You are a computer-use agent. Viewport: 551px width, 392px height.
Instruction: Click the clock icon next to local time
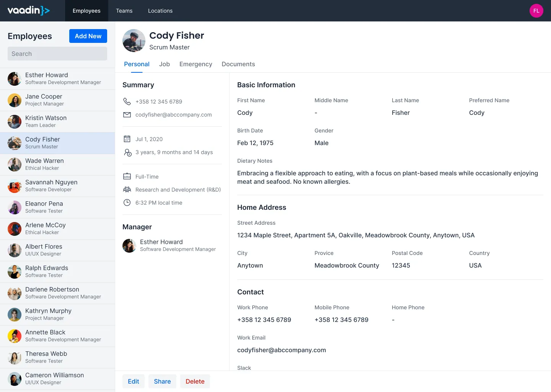pos(127,202)
